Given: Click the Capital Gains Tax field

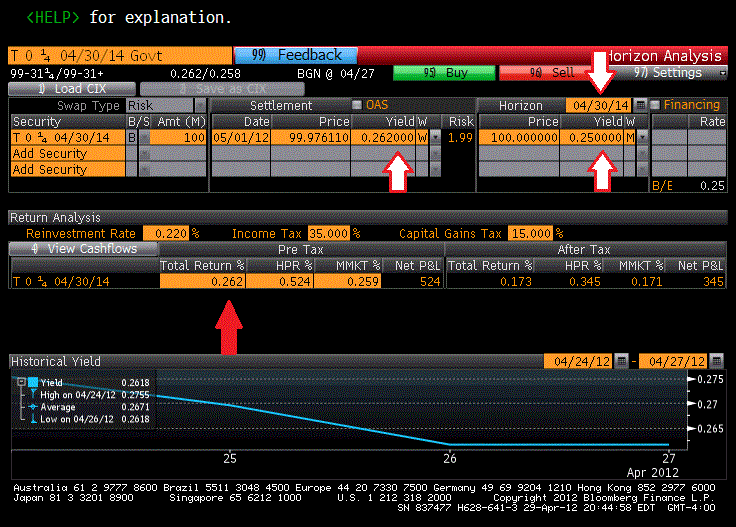Looking at the screenshot, I should coord(529,232).
